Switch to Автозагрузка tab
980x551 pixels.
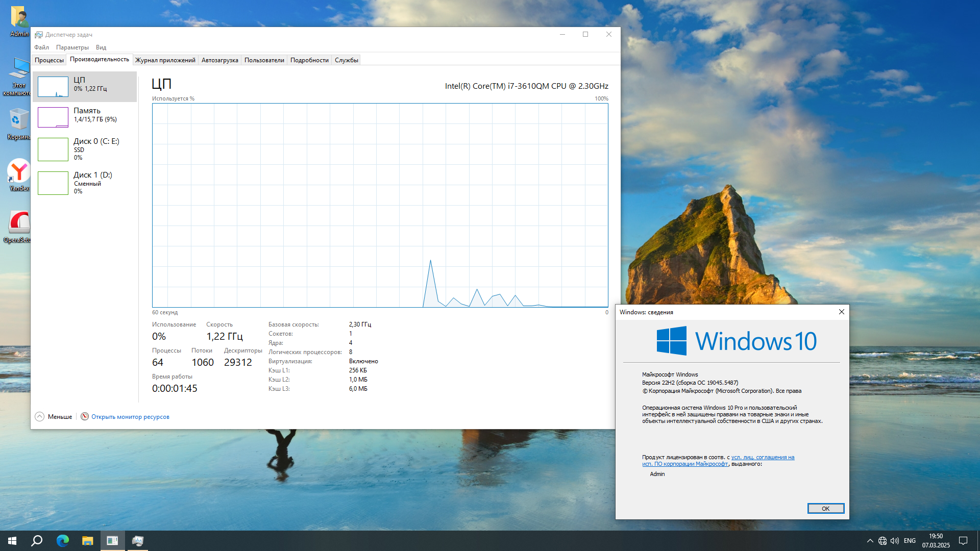(219, 60)
